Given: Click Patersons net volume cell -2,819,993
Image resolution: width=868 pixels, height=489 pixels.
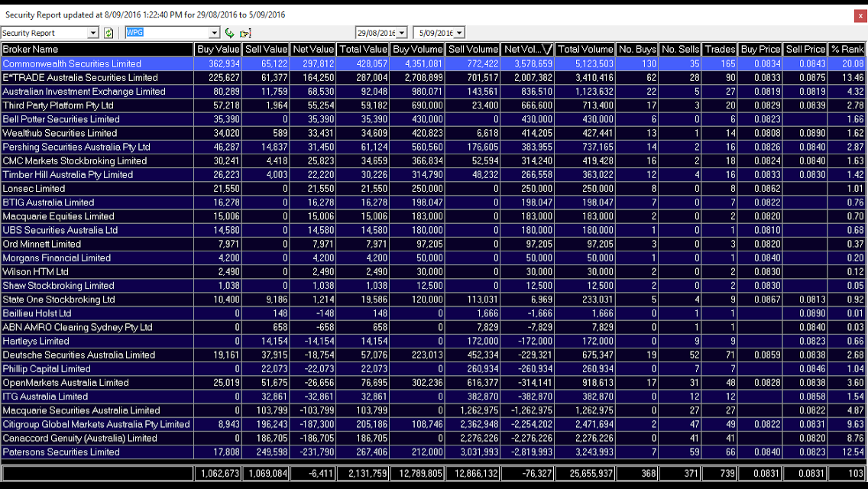Looking at the screenshot, I should coord(527,452).
